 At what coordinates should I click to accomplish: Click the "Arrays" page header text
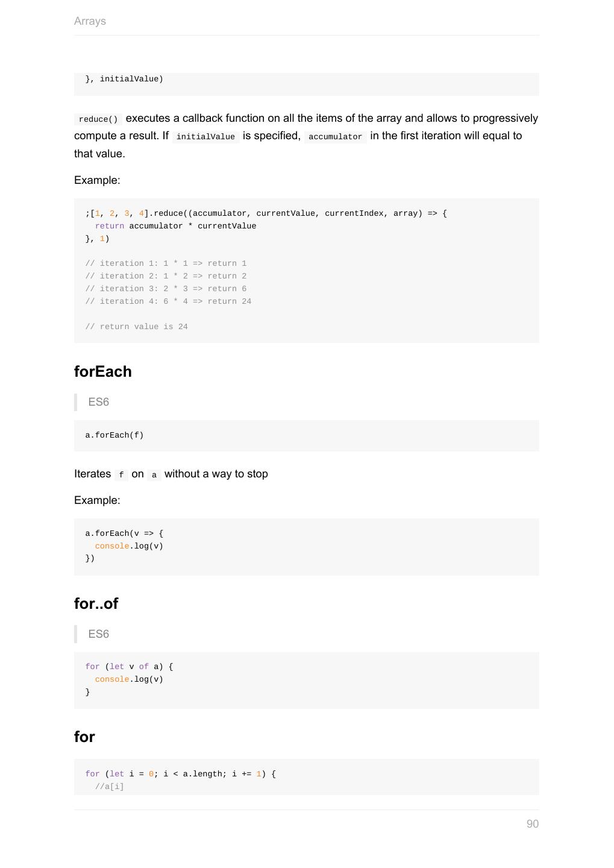tap(90, 21)
